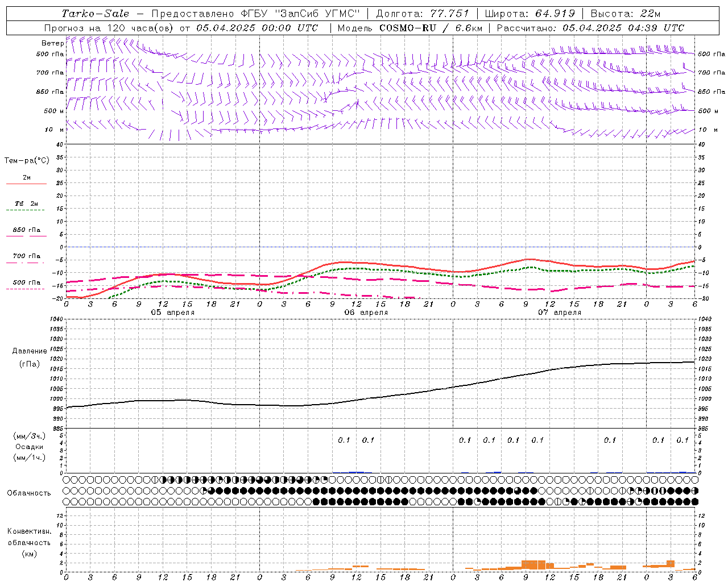Click the Tarko-Sale station title
The height and width of the screenshot is (582, 728).
click(95, 14)
